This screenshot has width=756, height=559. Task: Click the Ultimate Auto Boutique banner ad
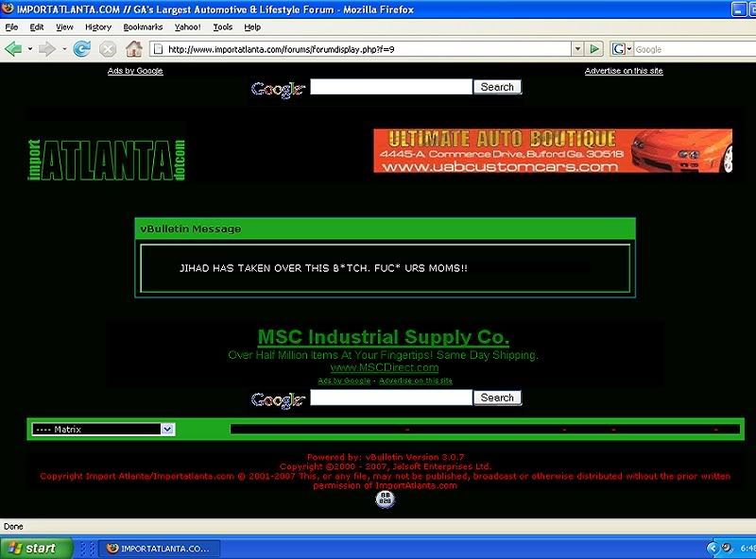pyautogui.click(x=552, y=151)
